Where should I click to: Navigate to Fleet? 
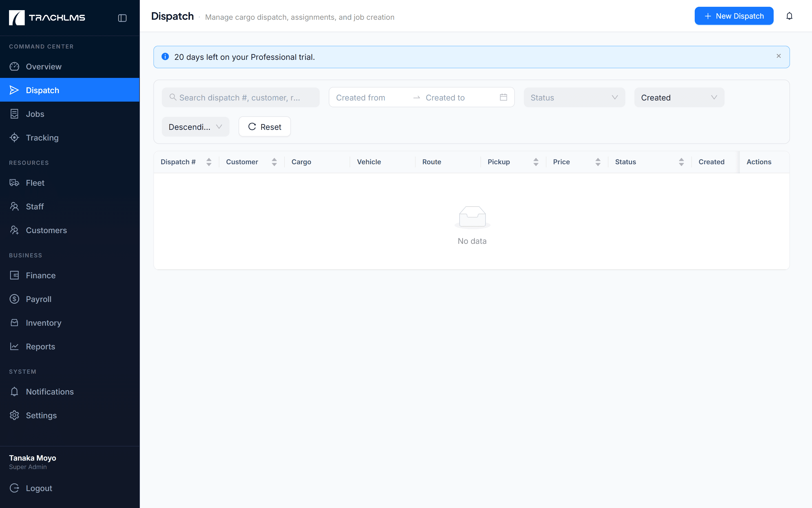pos(70,183)
